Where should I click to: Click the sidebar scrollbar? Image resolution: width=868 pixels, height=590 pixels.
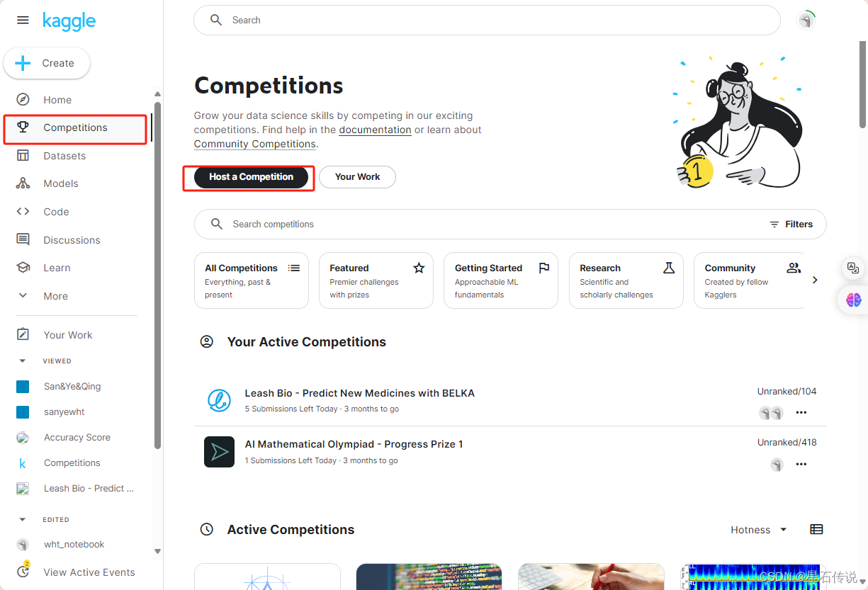tap(157, 275)
